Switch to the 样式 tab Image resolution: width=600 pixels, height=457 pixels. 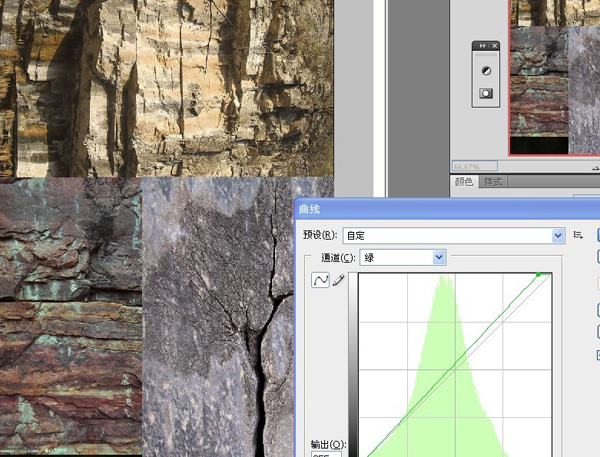[492, 182]
